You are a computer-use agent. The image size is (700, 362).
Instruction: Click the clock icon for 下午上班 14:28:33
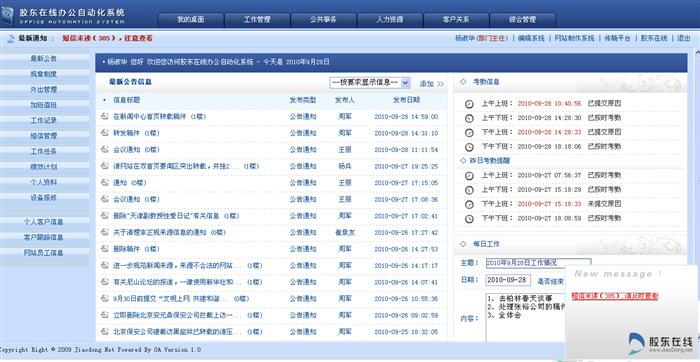click(x=469, y=133)
